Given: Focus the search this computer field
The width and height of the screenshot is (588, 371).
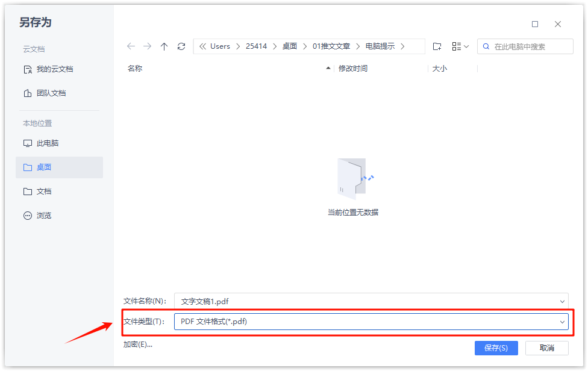Looking at the screenshot, I should tap(525, 46).
